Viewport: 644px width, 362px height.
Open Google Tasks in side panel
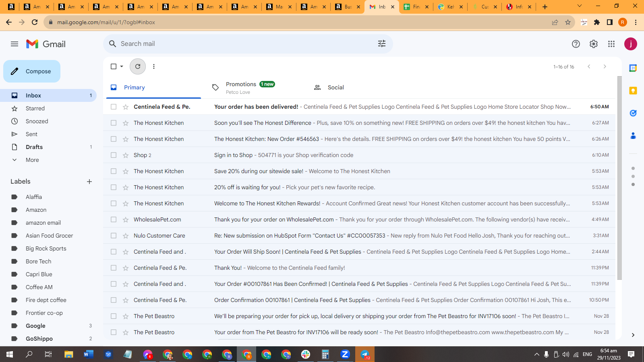click(633, 113)
